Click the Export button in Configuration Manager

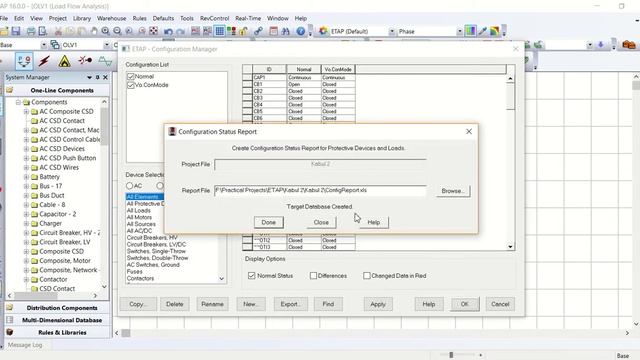(x=291, y=304)
